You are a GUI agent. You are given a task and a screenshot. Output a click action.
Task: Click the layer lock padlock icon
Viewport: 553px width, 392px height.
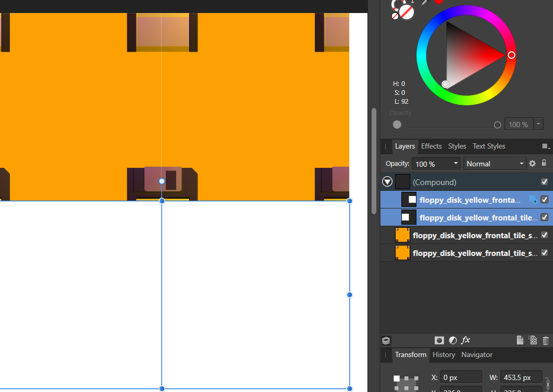pyautogui.click(x=544, y=163)
